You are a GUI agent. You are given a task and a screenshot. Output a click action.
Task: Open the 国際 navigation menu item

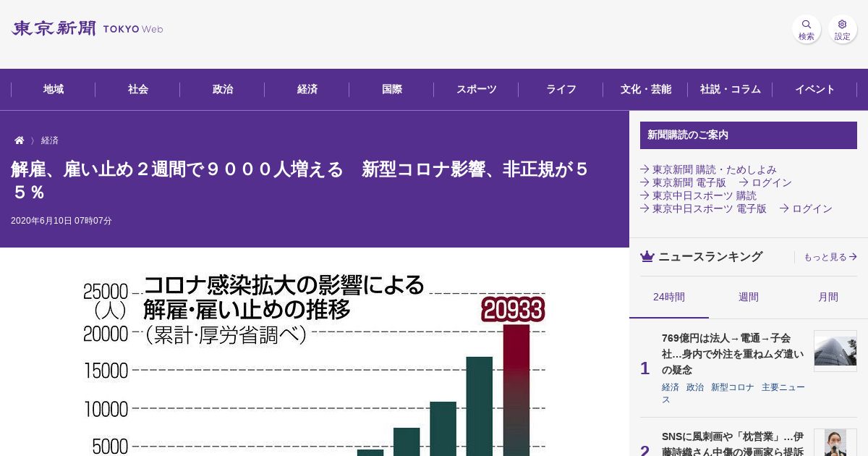click(x=392, y=90)
